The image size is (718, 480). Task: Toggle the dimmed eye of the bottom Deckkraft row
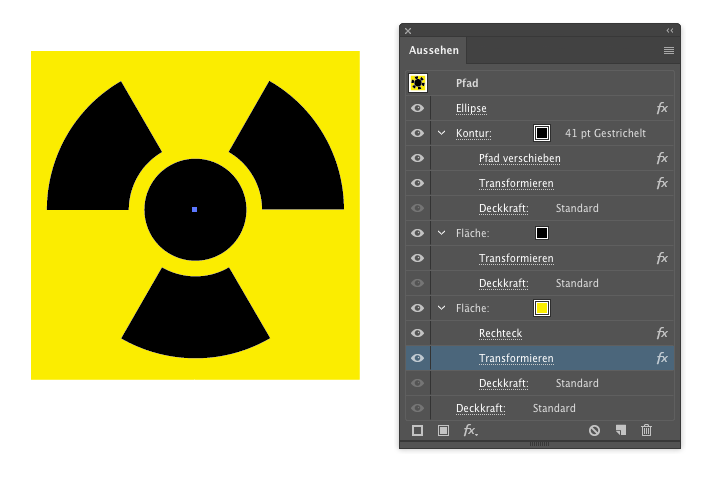click(x=417, y=408)
